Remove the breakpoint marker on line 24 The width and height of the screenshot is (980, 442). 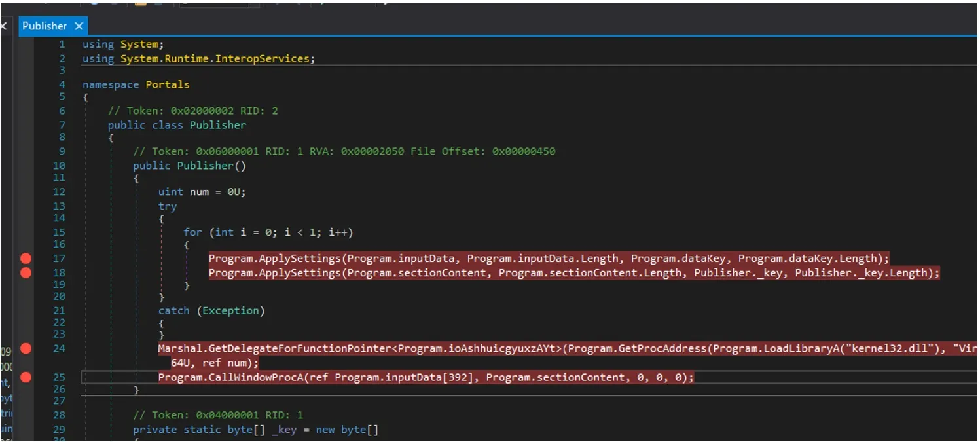pos(26,348)
